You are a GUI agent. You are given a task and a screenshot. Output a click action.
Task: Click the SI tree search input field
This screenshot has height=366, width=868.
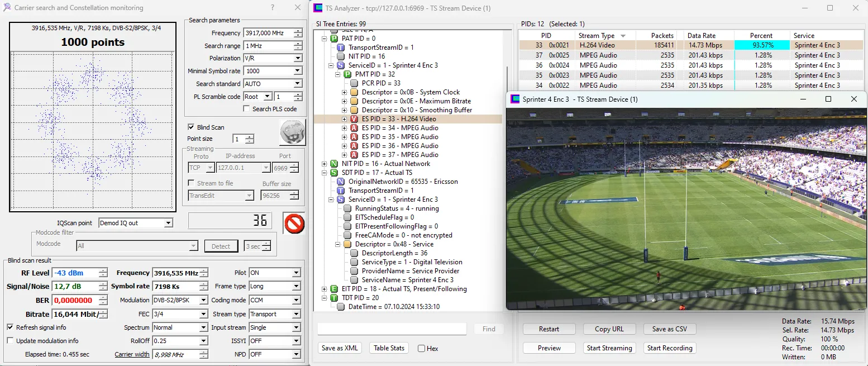click(x=392, y=329)
